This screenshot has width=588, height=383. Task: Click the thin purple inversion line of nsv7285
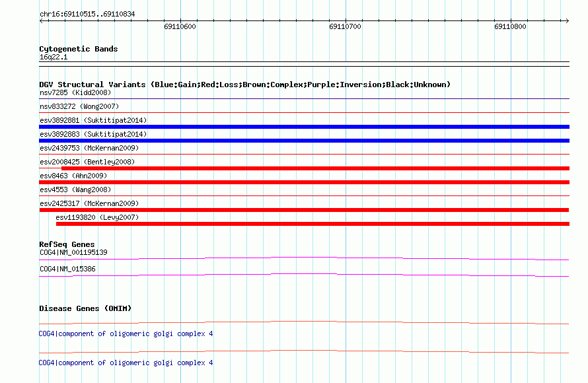(x=304, y=99)
